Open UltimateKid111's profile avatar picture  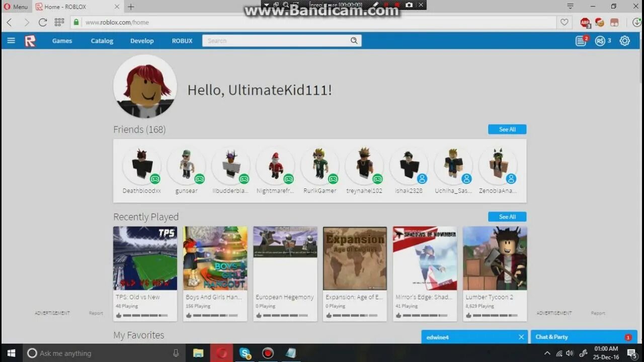coord(145,86)
